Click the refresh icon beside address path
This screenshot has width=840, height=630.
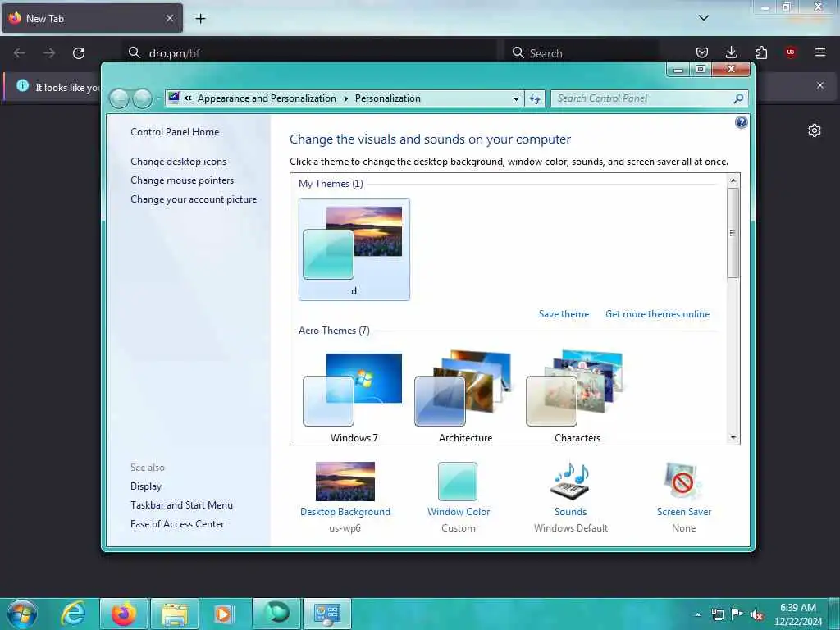coord(535,98)
